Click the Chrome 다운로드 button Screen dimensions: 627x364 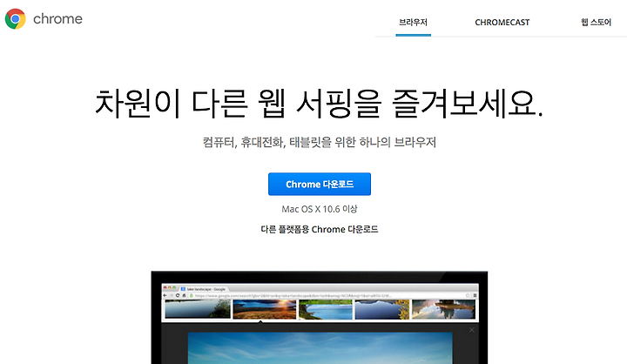point(320,184)
